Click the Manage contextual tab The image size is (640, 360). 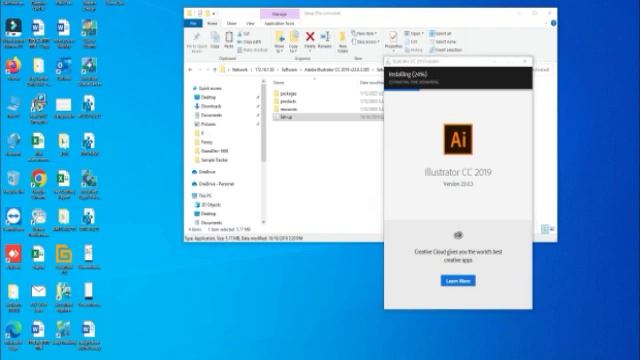pyautogui.click(x=279, y=14)
